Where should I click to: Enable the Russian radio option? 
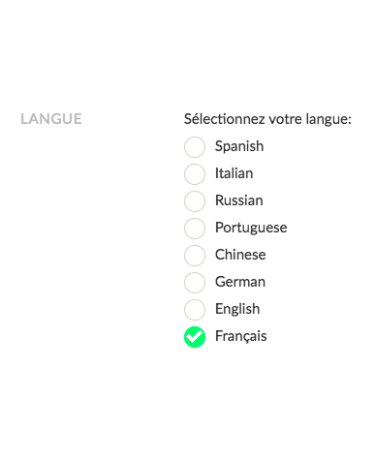[x=194, y=201]
